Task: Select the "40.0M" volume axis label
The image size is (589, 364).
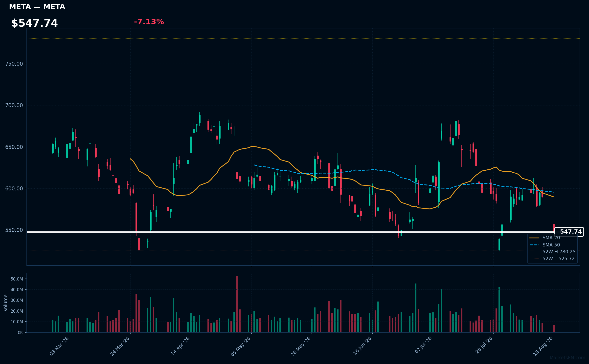Action: 17,290
